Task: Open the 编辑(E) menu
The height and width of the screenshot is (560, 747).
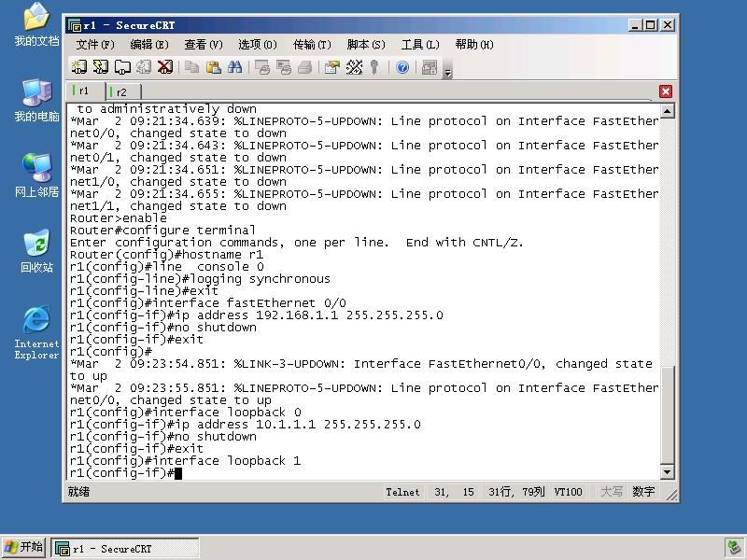Action: click(149, 45)
